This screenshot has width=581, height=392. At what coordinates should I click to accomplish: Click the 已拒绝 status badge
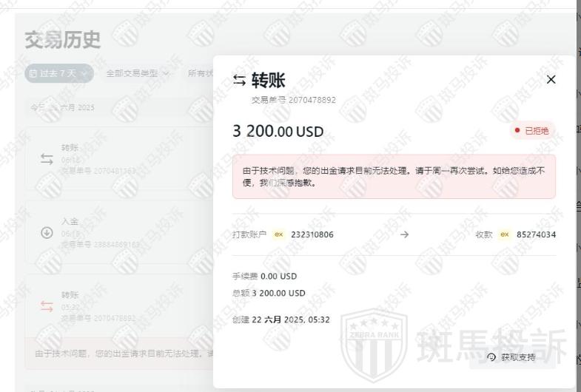point(532,131)
